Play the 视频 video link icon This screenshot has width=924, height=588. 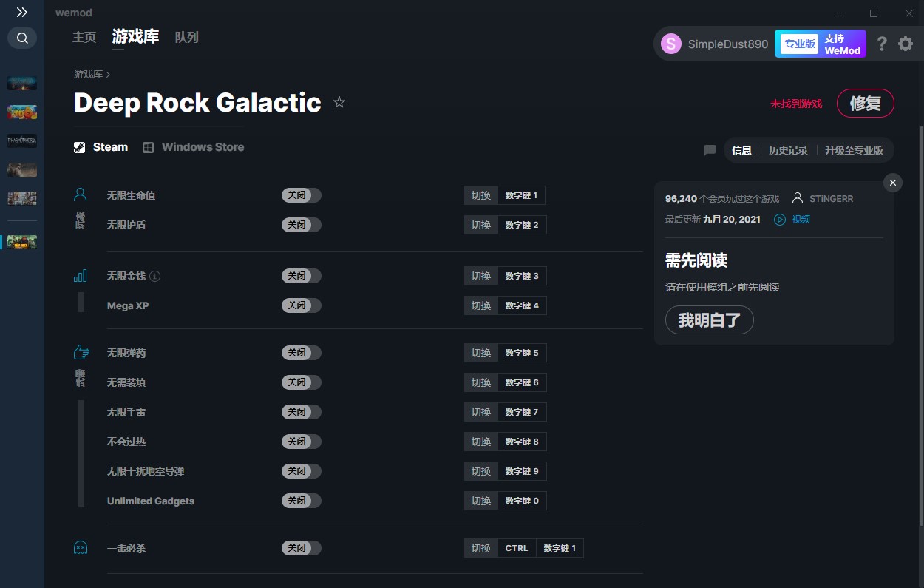[x=779, y=220]
